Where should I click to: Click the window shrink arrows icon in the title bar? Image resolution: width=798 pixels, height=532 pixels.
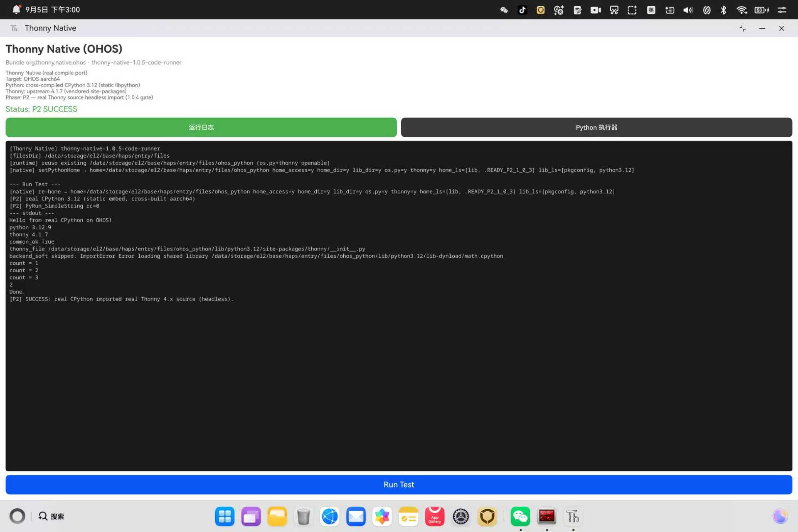click(743, 28)
